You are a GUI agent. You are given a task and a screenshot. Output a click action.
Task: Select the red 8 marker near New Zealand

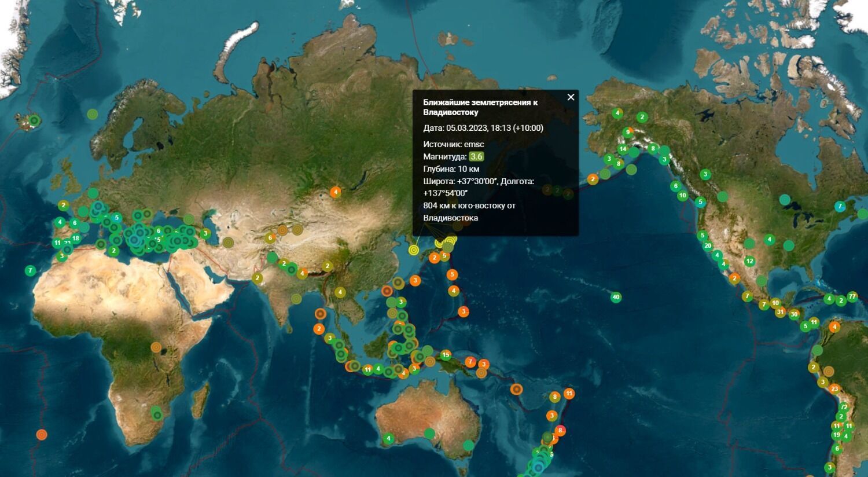(x=560, y=431)
